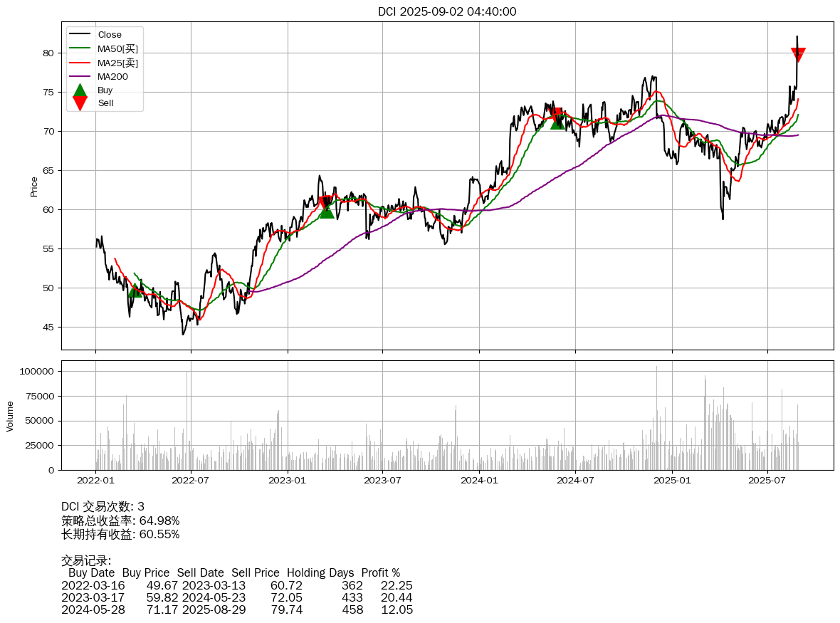Click the red Sell marker near 2024-05
This screenshot has width=840, height=623.
[555, 115]
